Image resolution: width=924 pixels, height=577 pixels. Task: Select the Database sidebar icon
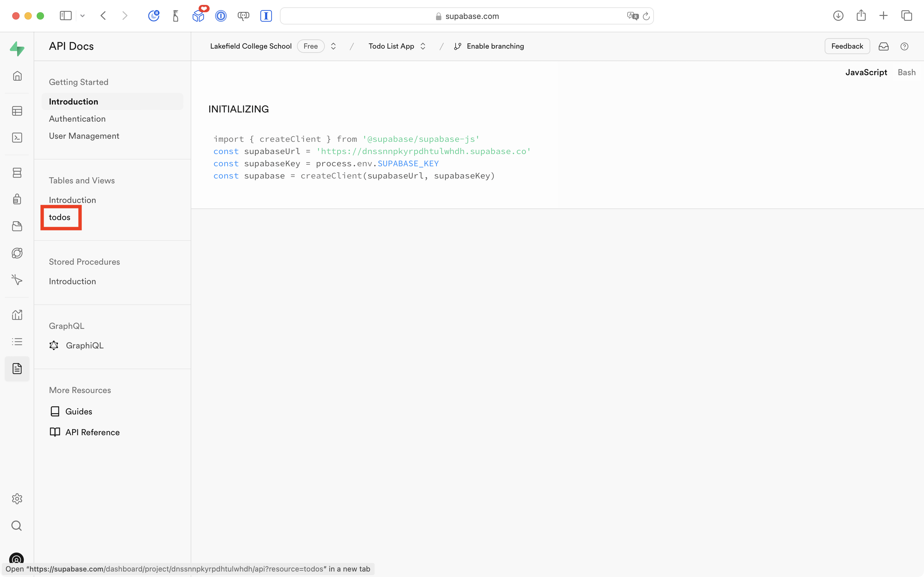(17, 172)
